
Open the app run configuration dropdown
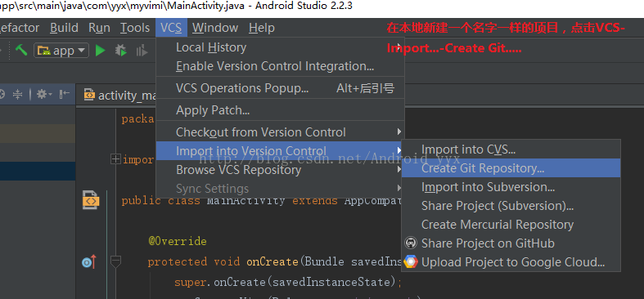(x=61, y=51)
